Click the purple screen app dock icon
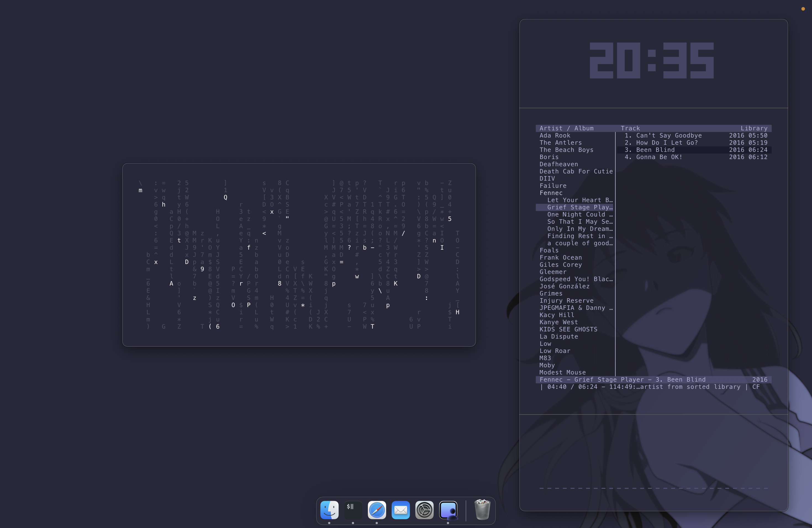812x528 pixels. coord(448,510)
